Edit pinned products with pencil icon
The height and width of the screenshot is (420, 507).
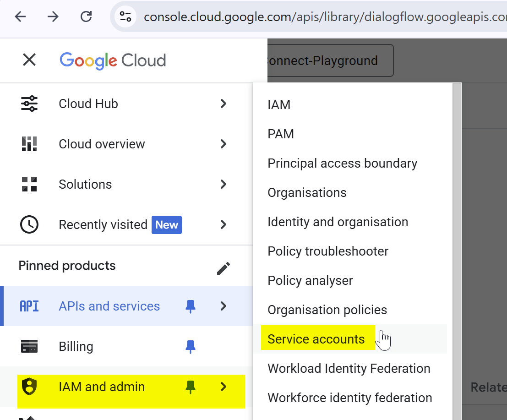pyautogui.click(x=223, y=268)
